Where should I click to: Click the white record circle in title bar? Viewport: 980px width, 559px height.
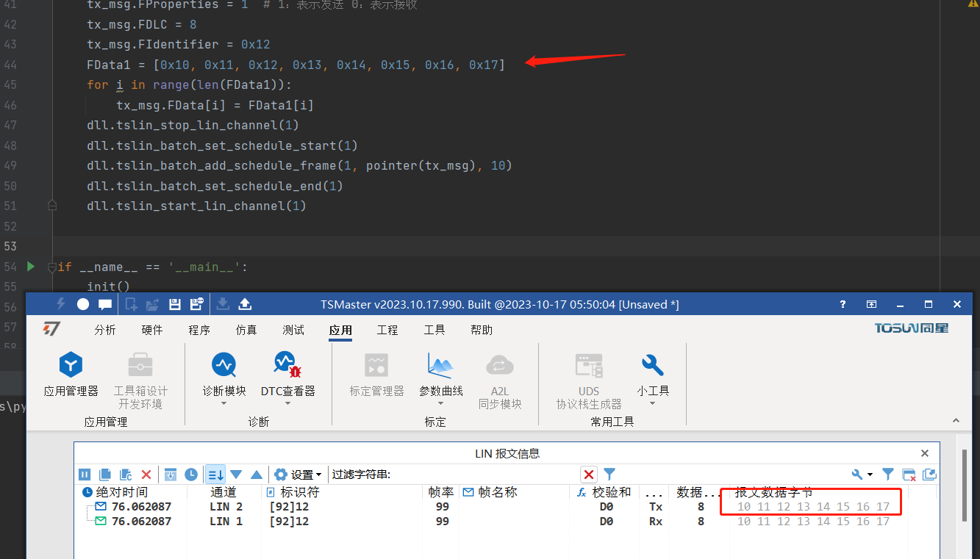(x=83, y=304)
